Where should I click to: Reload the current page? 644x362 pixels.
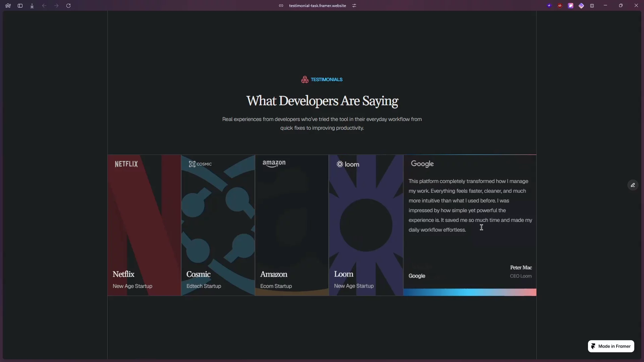(68, 6)
